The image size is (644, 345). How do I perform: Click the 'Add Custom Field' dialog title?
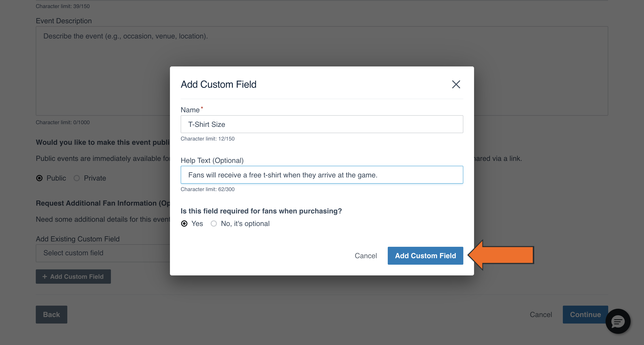218,84
